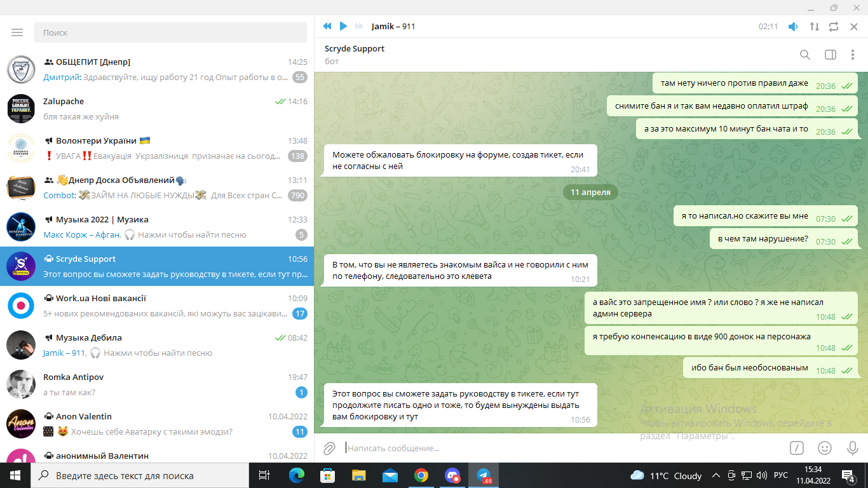Image resolution: width=868 pixels, height=488 pixels.
Task: Play the Jamik – 911 track
Action: [x=343, y=26]
